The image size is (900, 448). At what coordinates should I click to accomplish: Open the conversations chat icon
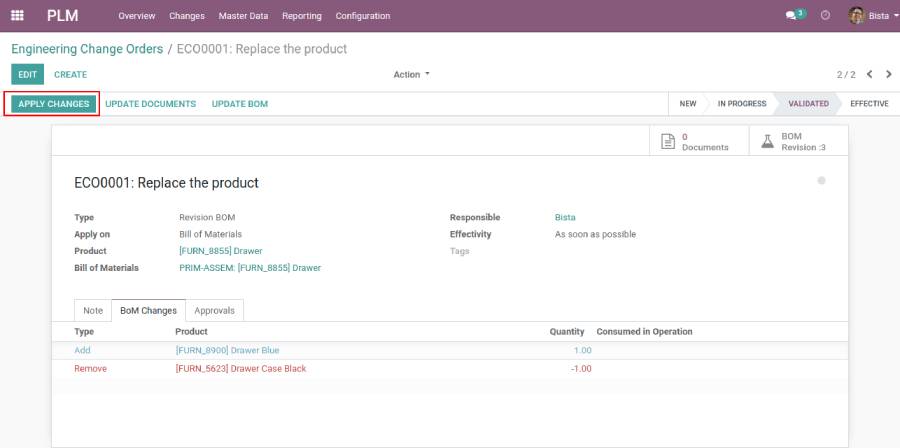coord(794,16)
